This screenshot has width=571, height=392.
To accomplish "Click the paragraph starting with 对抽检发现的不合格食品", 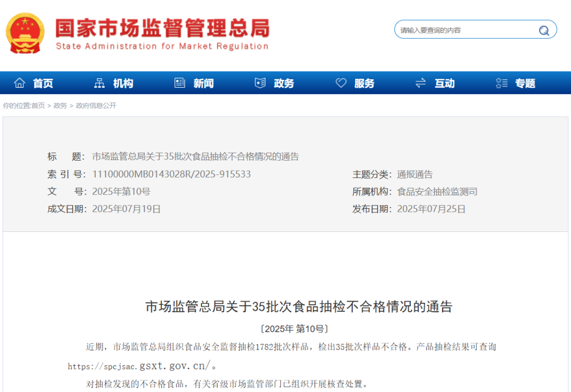I will [x=227, y=384].
